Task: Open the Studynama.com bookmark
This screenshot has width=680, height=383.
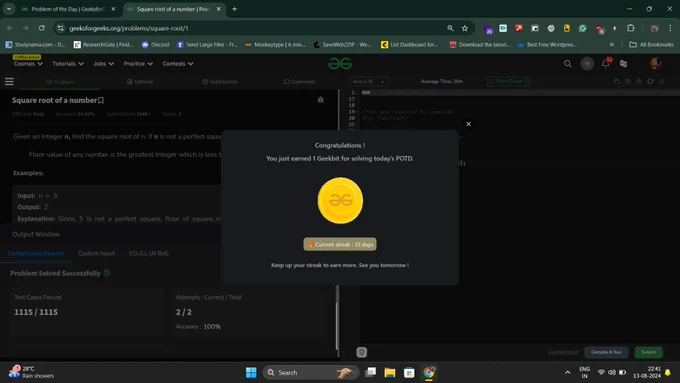Action: point(35,45)
